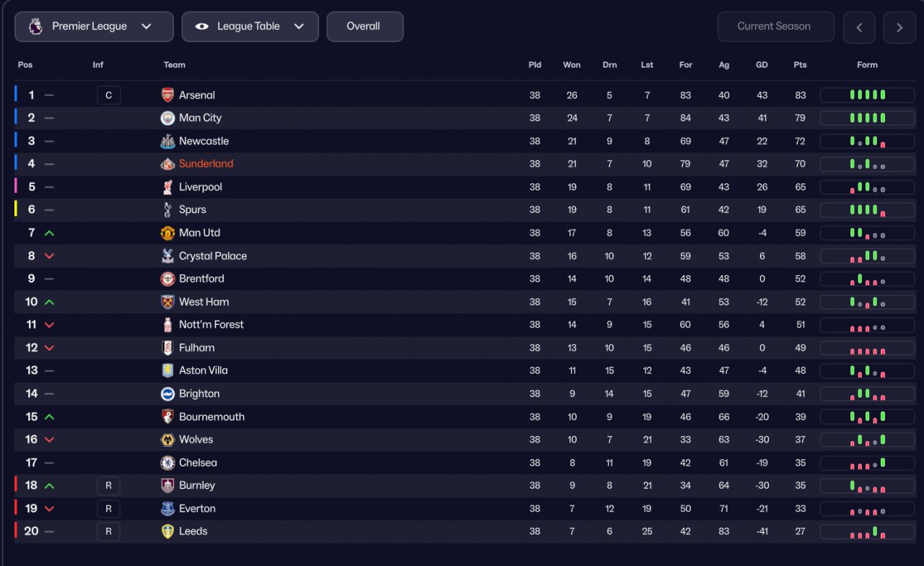
Task: Click the Liverpool crest icon
Action: (x=167, y=187)
